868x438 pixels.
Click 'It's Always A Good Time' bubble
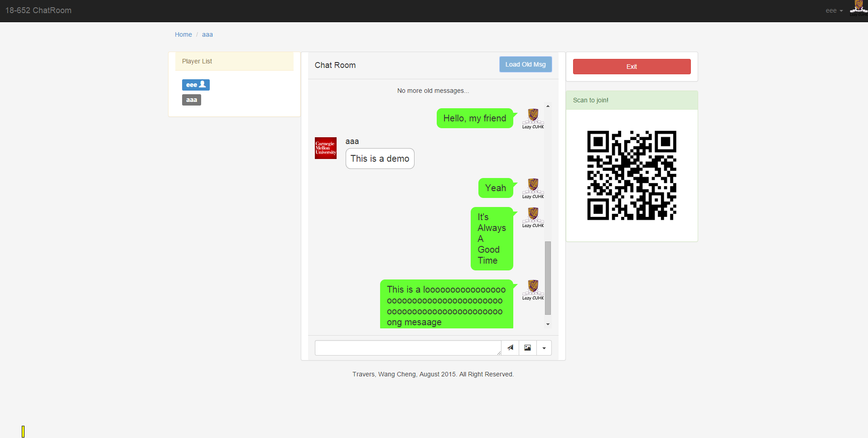(492, 239)
